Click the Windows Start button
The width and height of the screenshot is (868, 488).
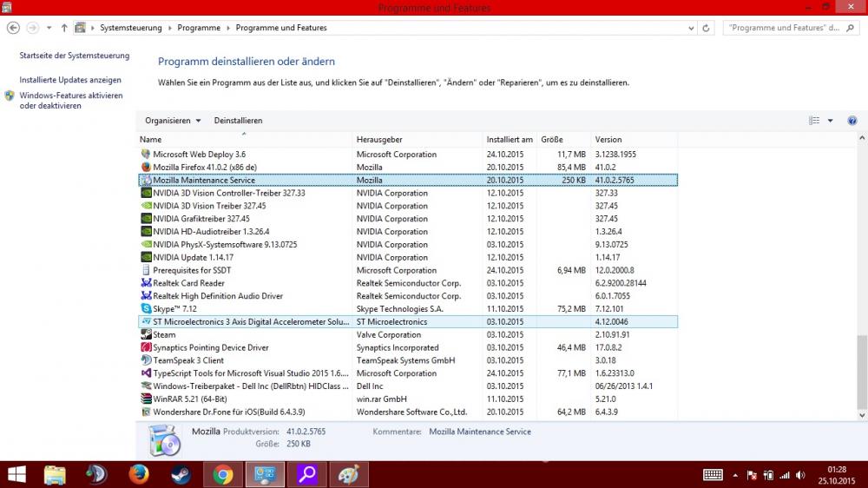point(16,474)
